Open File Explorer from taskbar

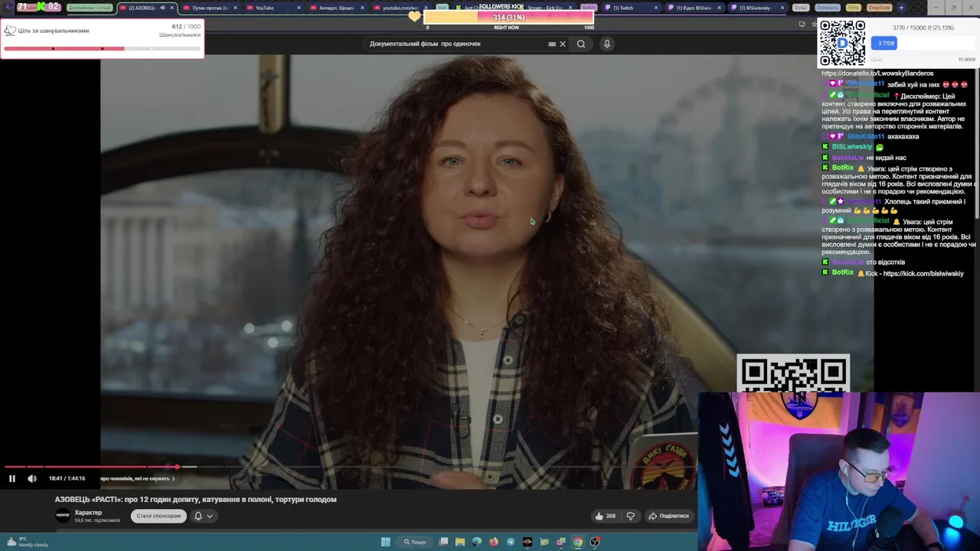coord(460,542)
